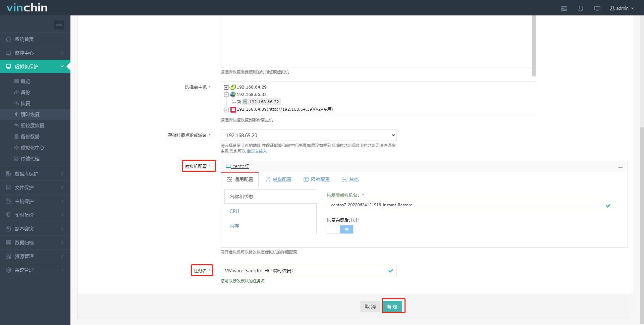Expand 主机保护 menu

pos(35,201)
